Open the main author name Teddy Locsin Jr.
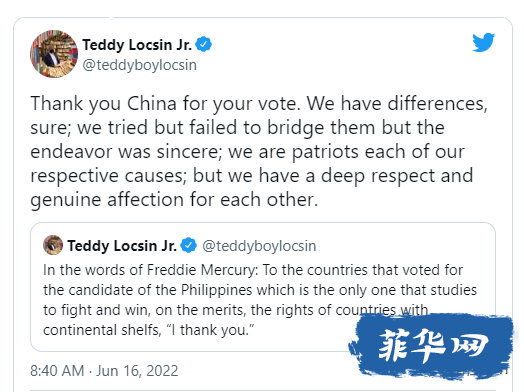Viewport: 524px width, 392px height. tap(137, 45)
